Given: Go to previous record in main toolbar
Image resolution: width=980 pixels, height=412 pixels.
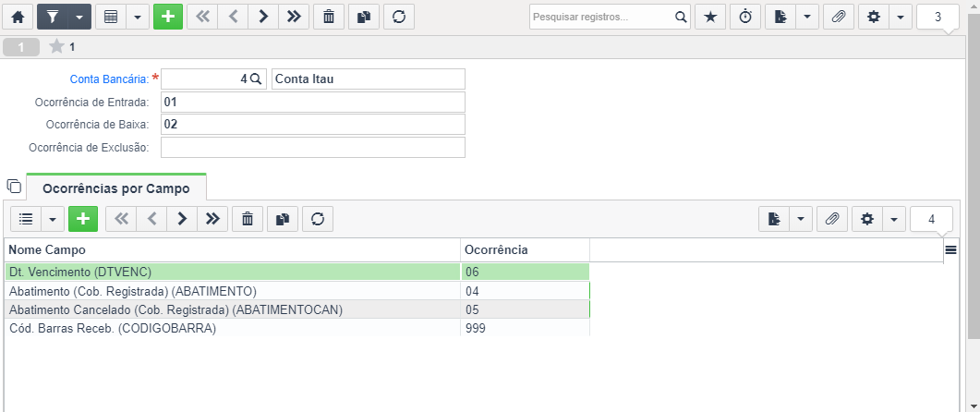Looking at the screenshot, I should pyautogui.click(x=233, y=17).
